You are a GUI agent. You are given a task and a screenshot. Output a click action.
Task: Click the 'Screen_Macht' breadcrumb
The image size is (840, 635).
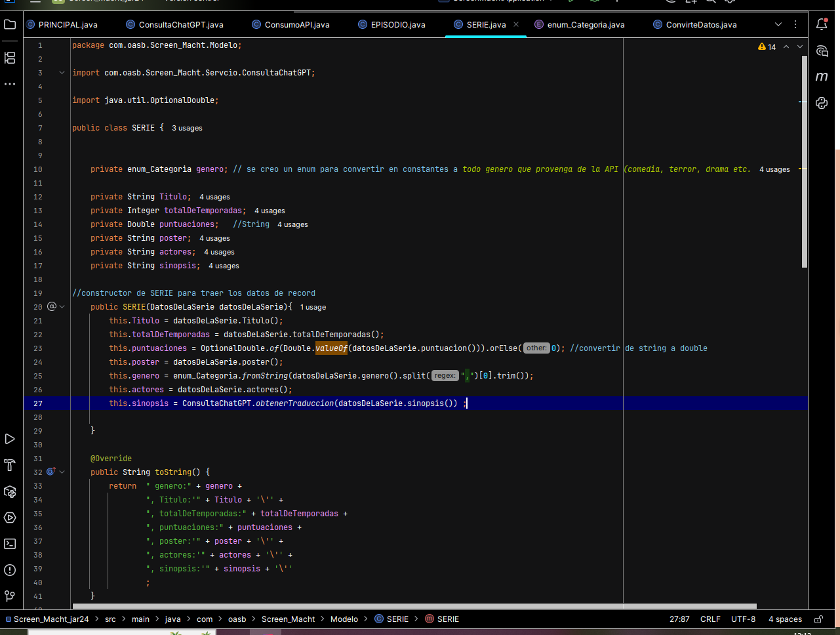[x=288, y=619]
